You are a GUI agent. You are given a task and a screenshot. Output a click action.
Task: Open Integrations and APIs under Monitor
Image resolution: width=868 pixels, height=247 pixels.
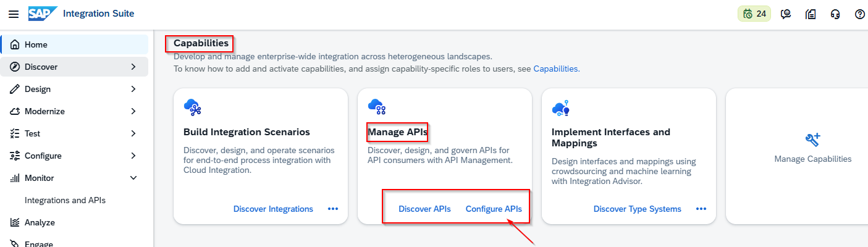click(74, 200)
